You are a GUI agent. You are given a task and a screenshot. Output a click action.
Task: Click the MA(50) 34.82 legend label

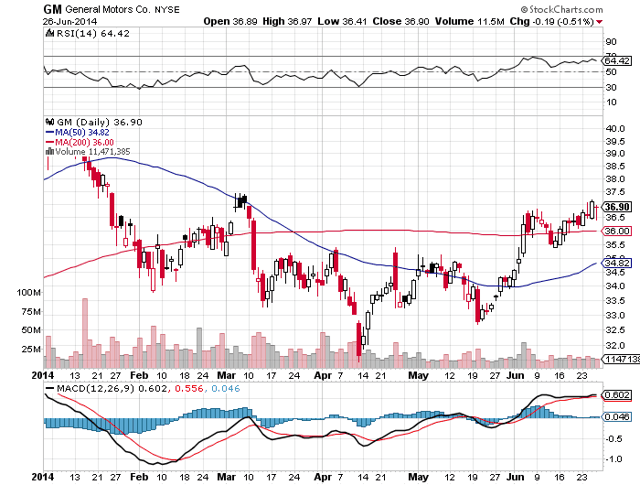pos(82,132)
